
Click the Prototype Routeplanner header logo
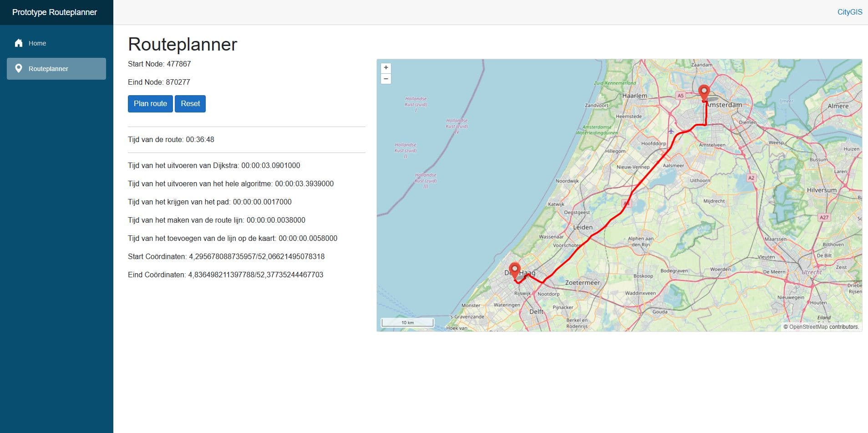coord(55,12)
